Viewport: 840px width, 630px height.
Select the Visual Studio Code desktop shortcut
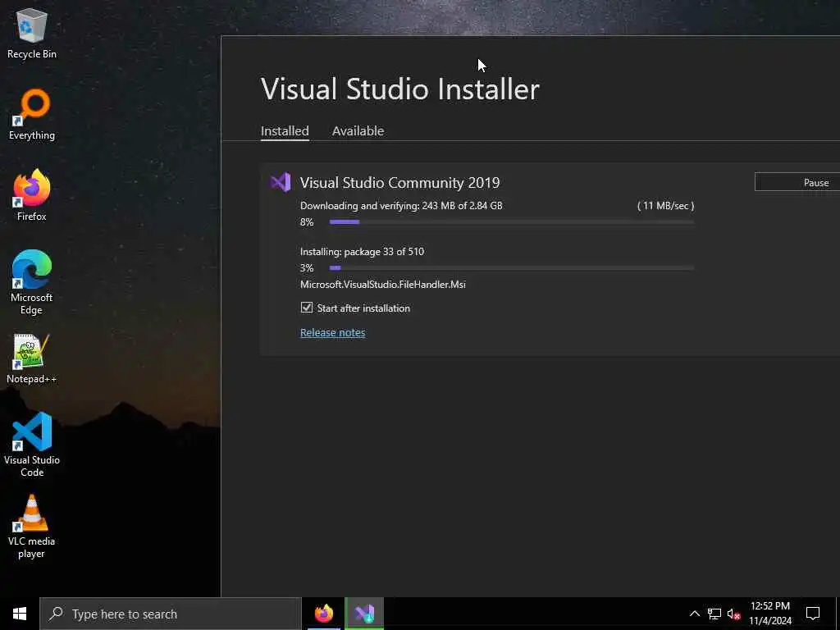(32, 445)
